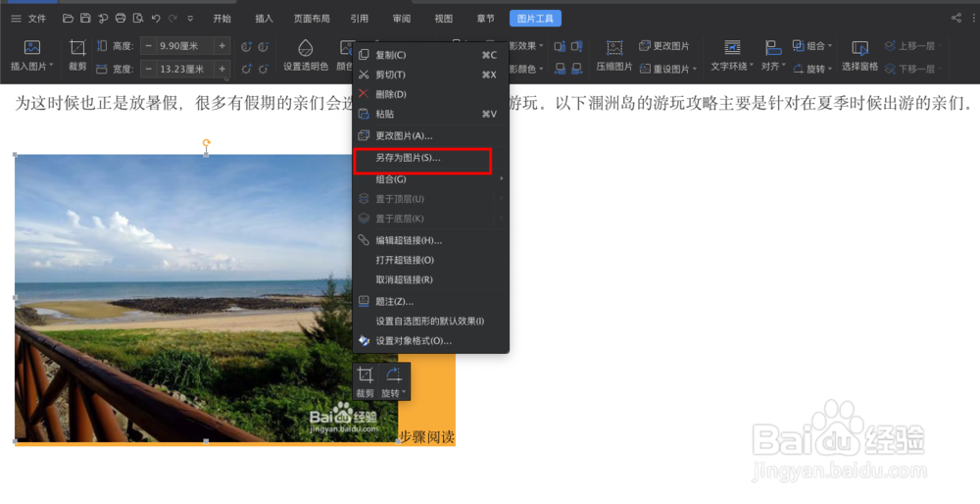This screenshot has width=980, height=504.
Task: Expand the 插入图片 dropdown arrow
Action: [51, 66]
